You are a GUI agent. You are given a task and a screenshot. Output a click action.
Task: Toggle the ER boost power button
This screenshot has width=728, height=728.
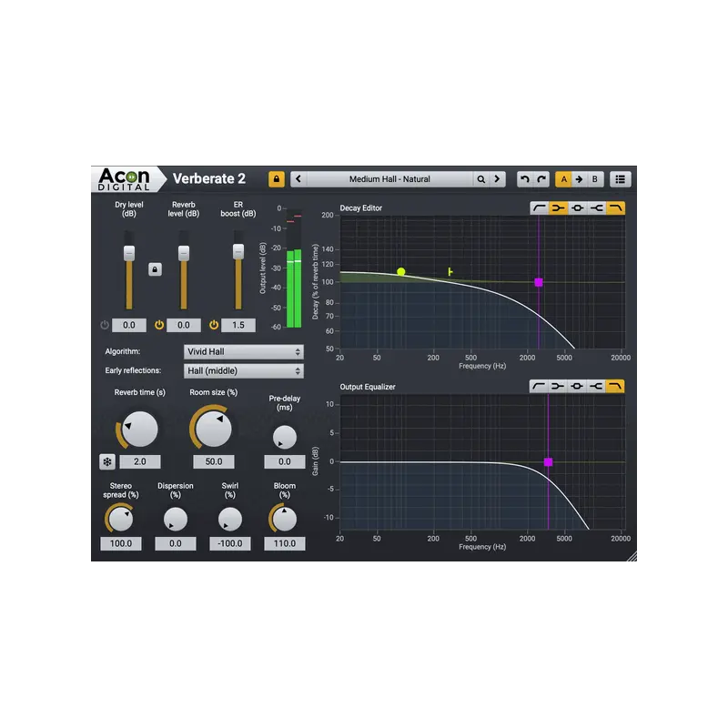click(214, 325)
